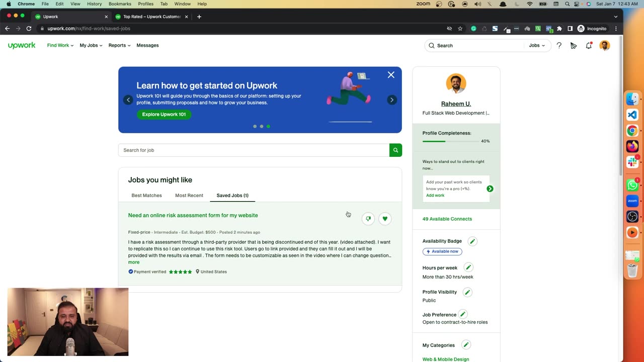Expand the My Jobs dropdown

point(91,45)
